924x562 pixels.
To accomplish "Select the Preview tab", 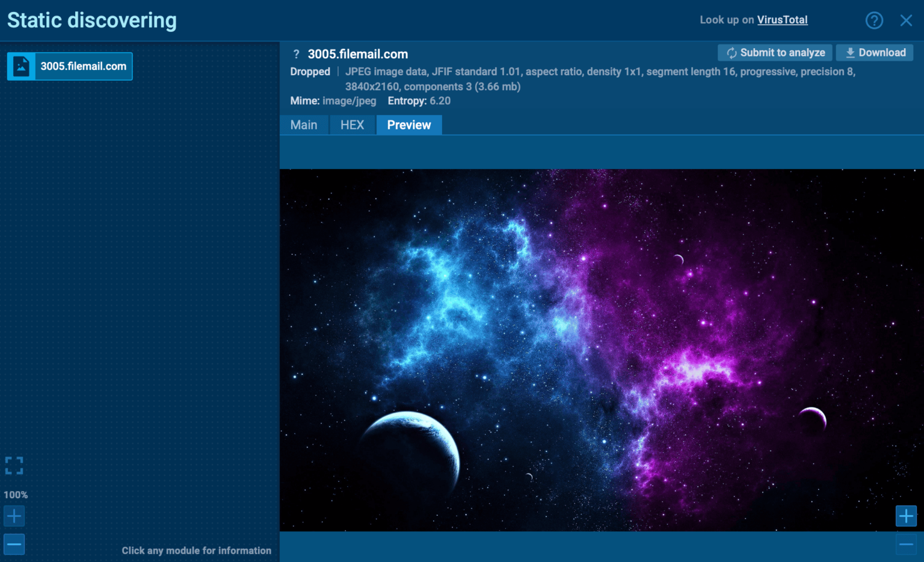I will coord(409,125).
